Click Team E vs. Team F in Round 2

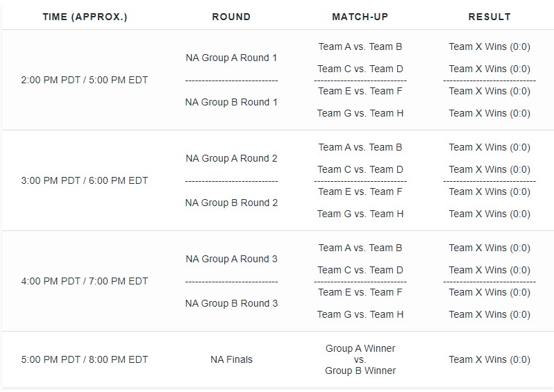[360, 191]
